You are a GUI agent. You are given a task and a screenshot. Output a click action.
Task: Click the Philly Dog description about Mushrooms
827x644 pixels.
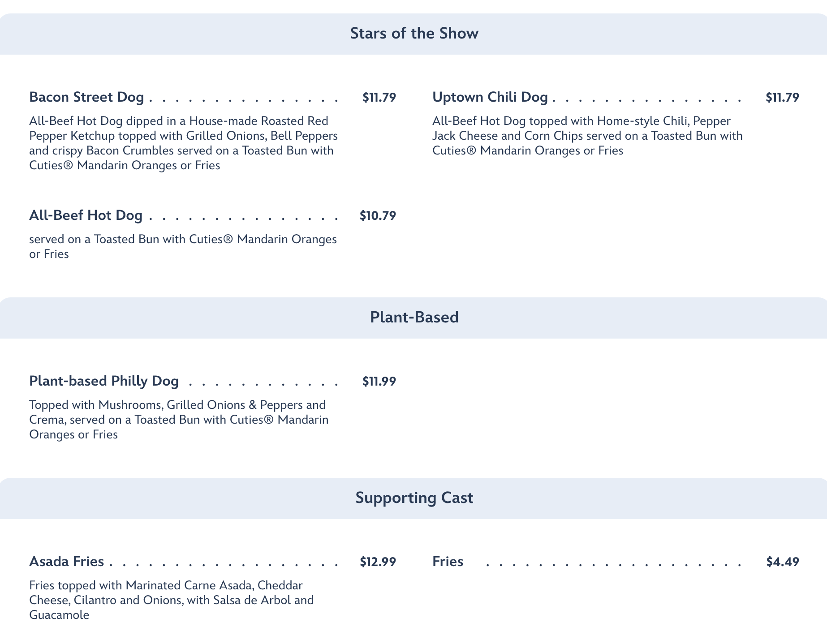point(178,420)
